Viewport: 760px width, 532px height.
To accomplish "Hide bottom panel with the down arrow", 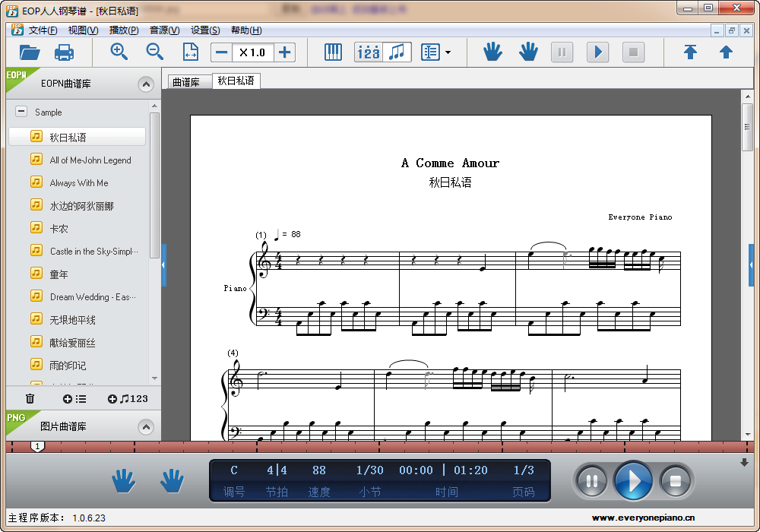I will [x=745, y=463].
